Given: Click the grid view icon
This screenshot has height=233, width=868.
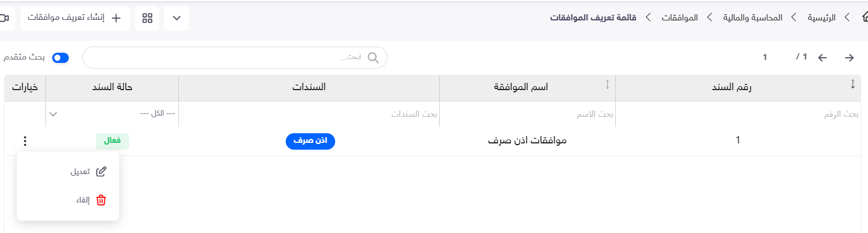Looking at the screenshot, I should pyautogui.click(x=147, y=18).
